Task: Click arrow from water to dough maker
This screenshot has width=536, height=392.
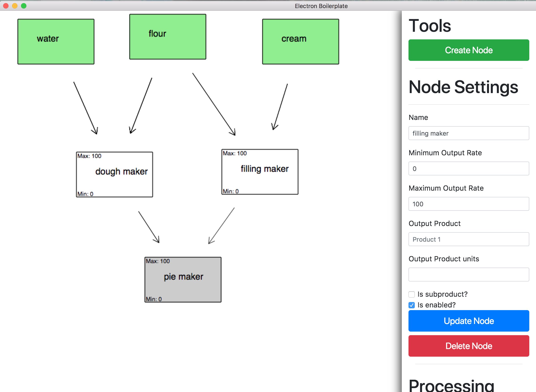Action: pyautogui.click(x=85, y=108)
